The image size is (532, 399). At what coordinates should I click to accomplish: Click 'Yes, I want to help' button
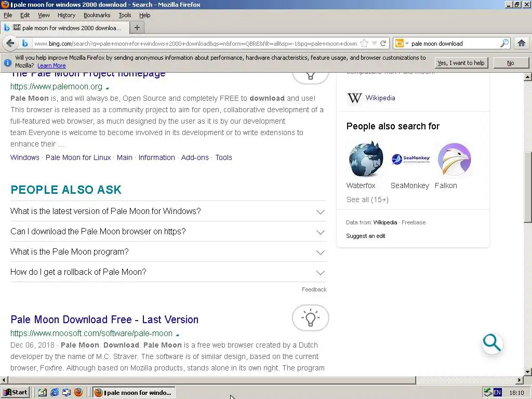[x=461, y=63]
